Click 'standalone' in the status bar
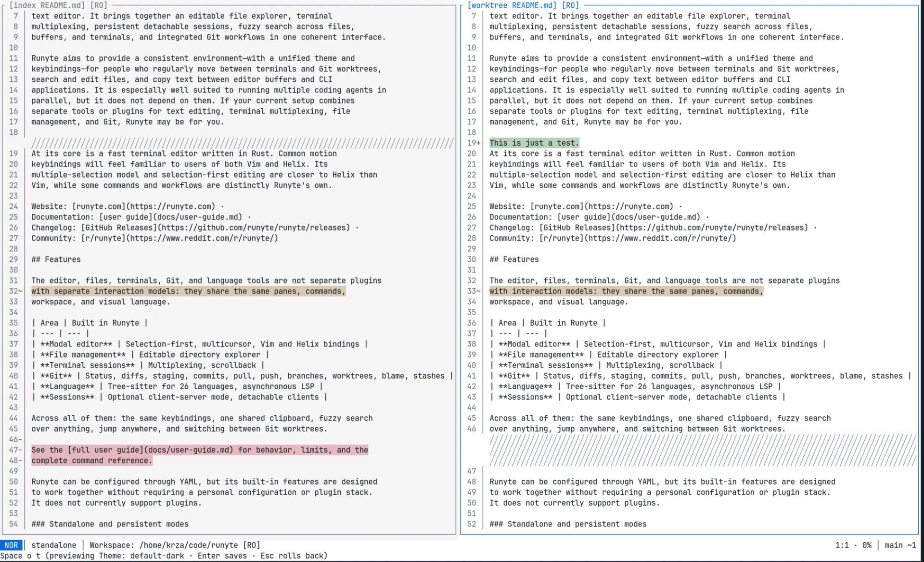Image resolution: width=924 pixels, height=562 pixels. point(54,545)
